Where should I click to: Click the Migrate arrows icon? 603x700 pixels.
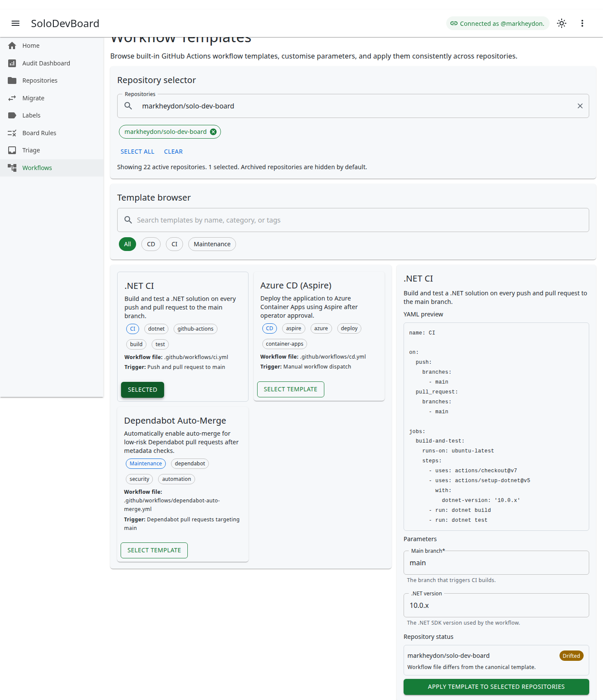coord(12,98)
